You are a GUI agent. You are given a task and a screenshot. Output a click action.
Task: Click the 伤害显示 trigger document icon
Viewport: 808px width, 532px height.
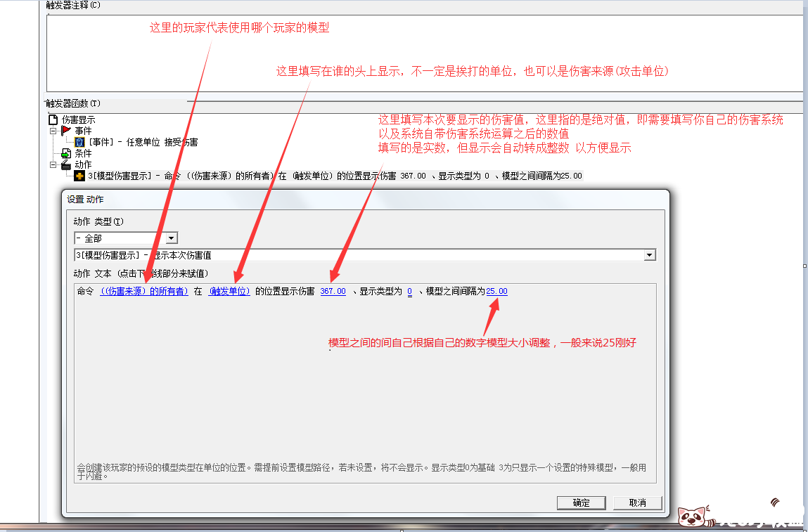click(x=53, y=120)
